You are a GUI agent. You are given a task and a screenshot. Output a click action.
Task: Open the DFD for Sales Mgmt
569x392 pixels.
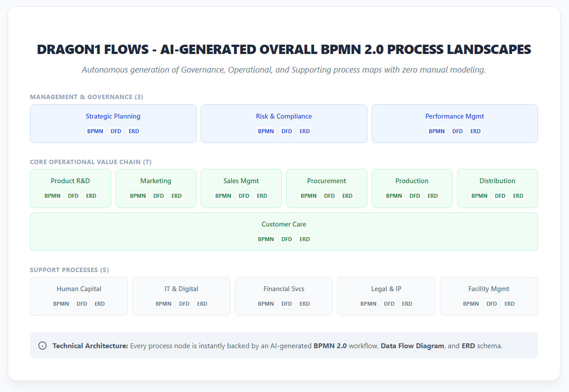[x=244, y=196]
